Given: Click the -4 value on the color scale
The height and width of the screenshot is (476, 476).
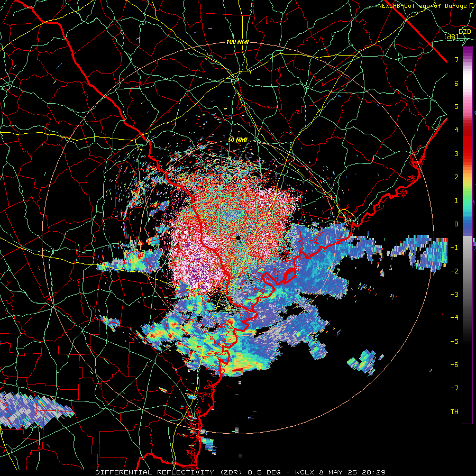Looking at the screenshot, I should click(454, 317).
